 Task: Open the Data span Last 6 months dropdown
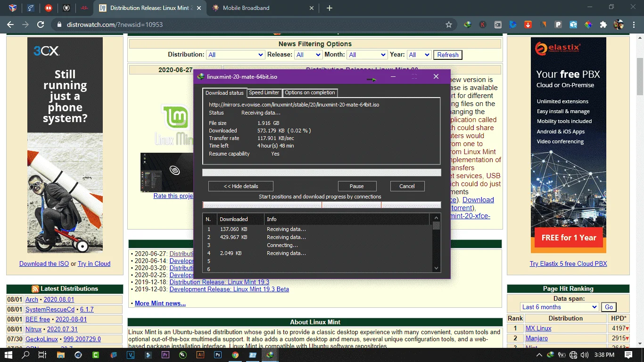[560, 307]
